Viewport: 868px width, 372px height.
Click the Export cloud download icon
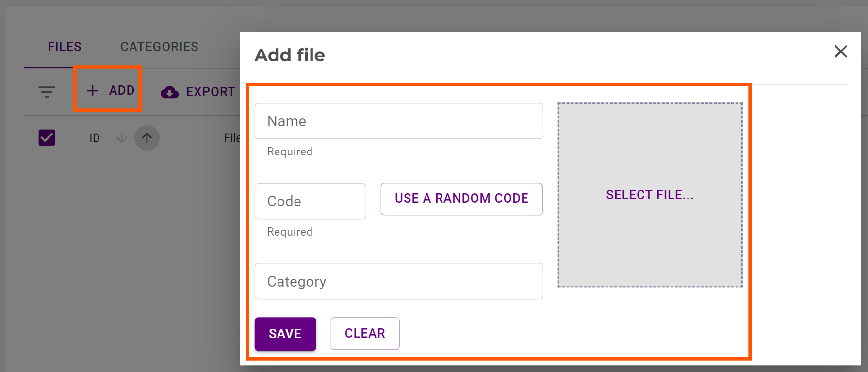click(x=169, y=92)
